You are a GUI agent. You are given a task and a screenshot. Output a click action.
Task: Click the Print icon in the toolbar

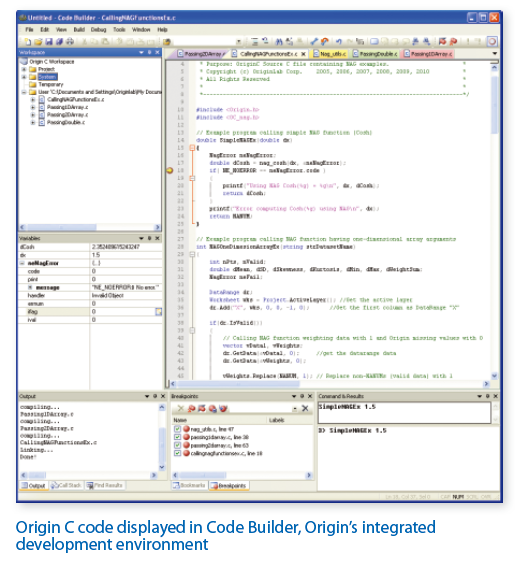coord(70,42)
